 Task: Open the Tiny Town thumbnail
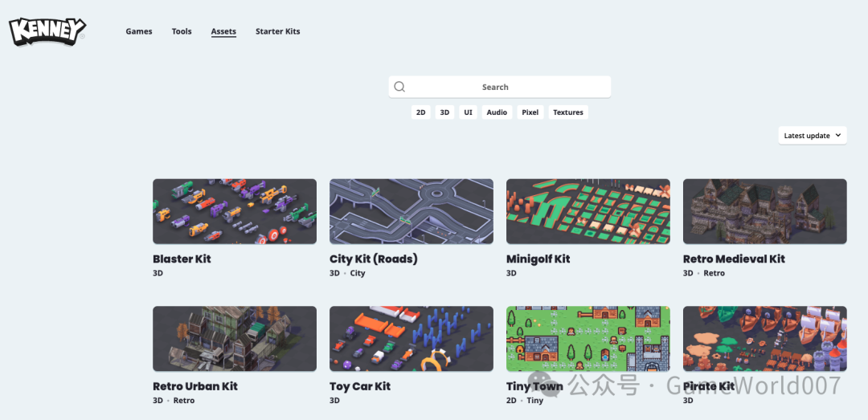click(588, 339)
